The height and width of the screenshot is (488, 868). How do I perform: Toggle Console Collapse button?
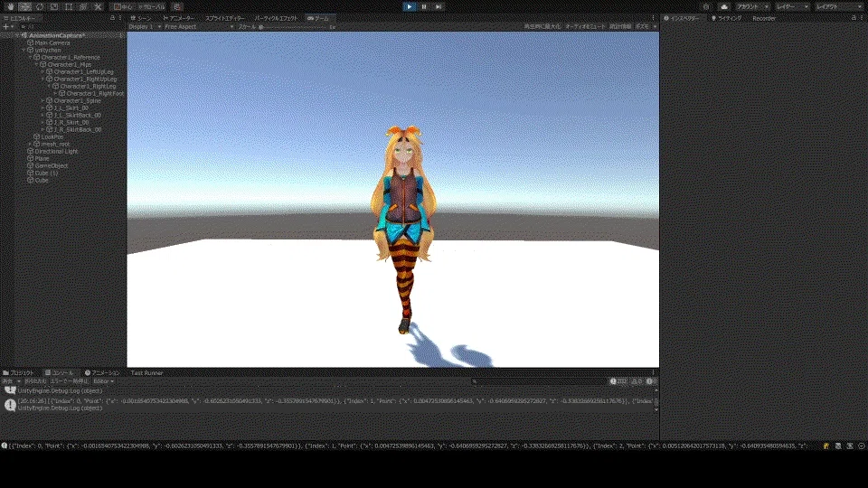coord(35,381)
